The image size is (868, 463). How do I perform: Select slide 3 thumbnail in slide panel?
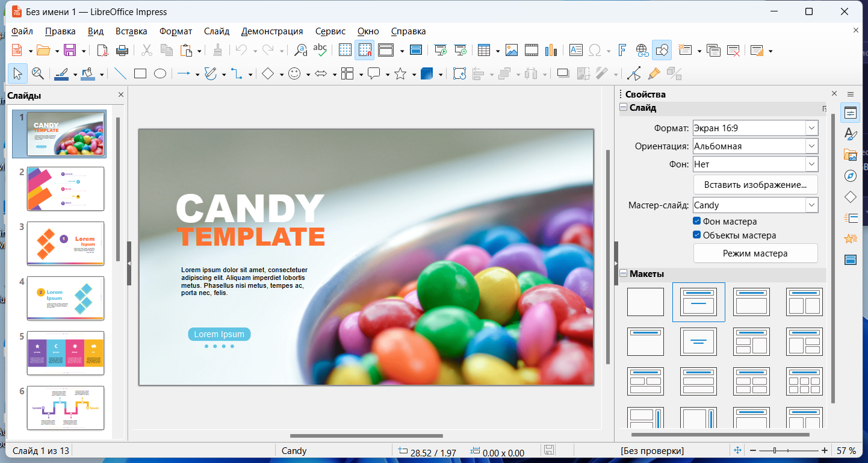pos(66,243)
